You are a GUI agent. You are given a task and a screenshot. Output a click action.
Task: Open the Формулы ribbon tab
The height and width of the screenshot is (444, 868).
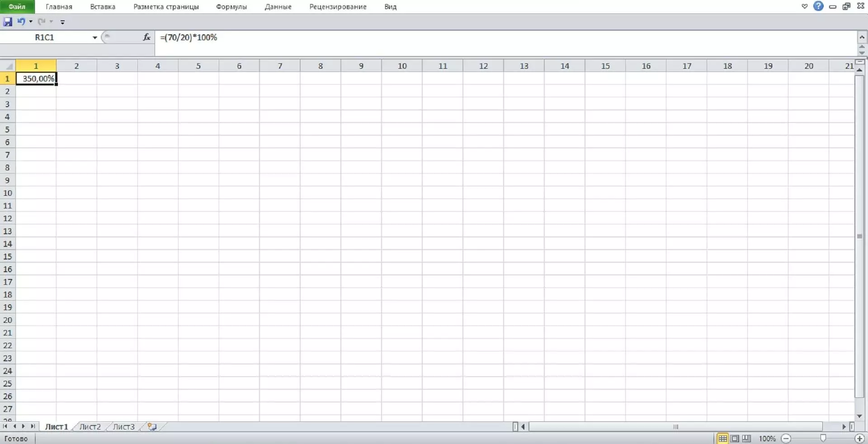pyautogui.click(x=231, y=7)
